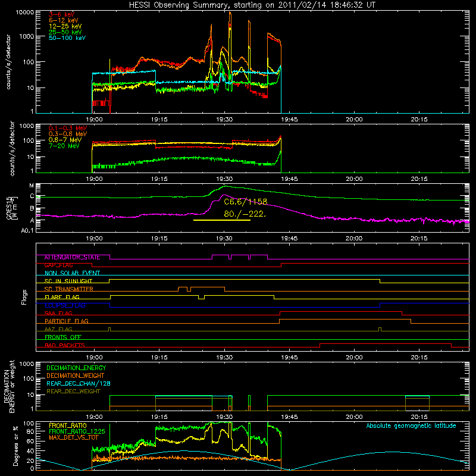Click the BAD_PACKETS flag label
476x476 pixels.
[x=65, y=346]
